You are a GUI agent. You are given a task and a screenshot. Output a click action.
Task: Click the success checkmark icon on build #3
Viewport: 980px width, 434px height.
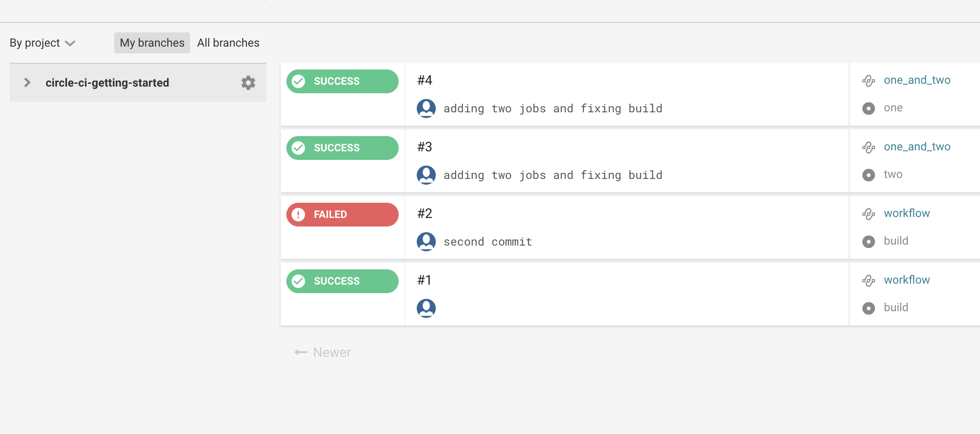tap(298, 148)
